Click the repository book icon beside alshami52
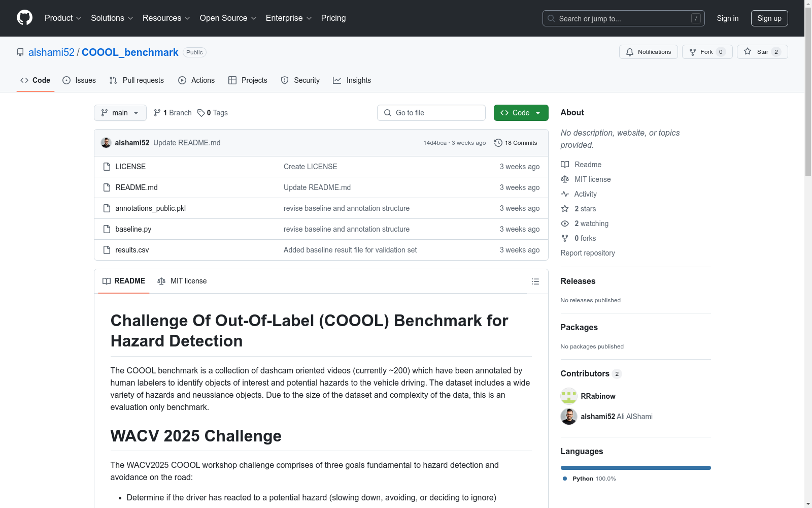 pos(20,52)
